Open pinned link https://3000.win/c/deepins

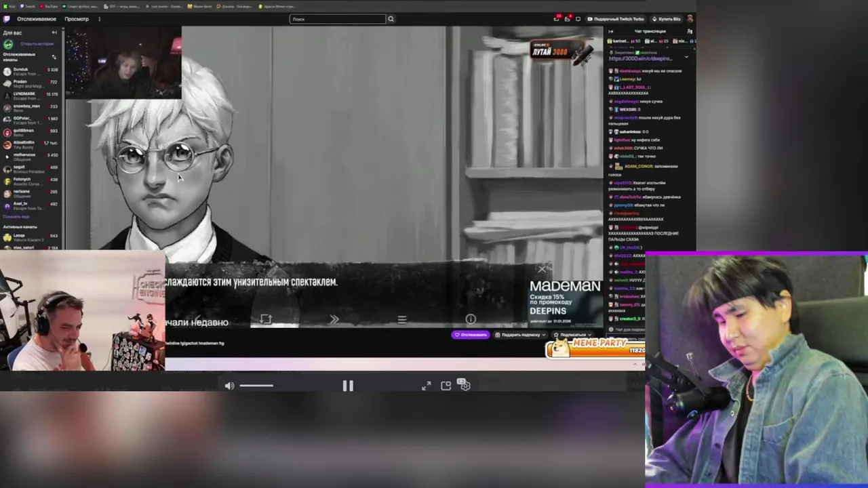pyautogui.click(x=640, y=59)
